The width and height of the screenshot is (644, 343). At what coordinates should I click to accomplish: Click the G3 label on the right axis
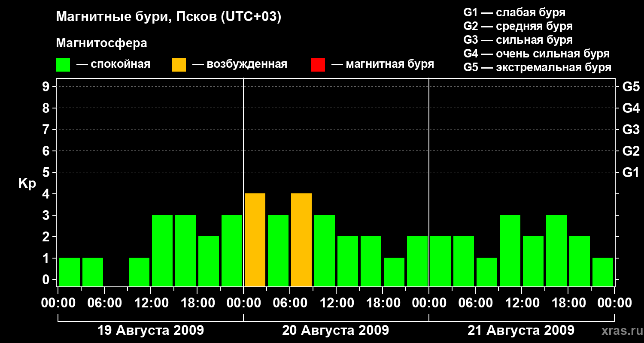point(631,129)
